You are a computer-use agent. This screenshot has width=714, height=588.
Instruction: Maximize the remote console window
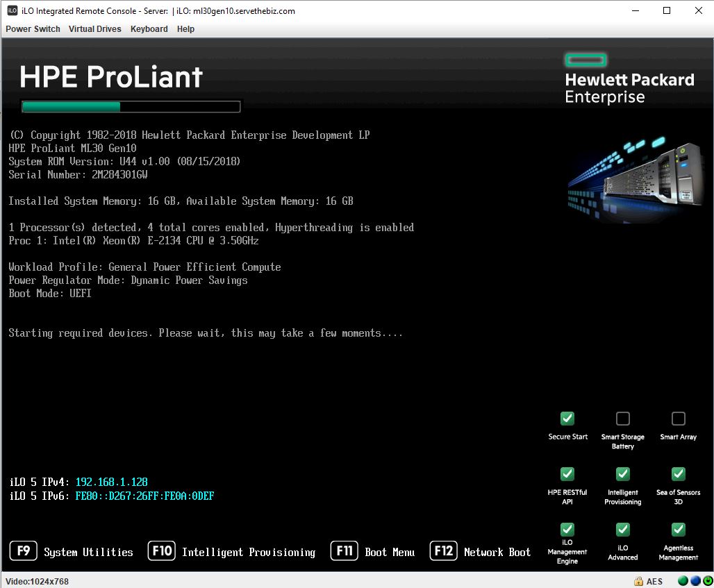[x=667, y=10]
